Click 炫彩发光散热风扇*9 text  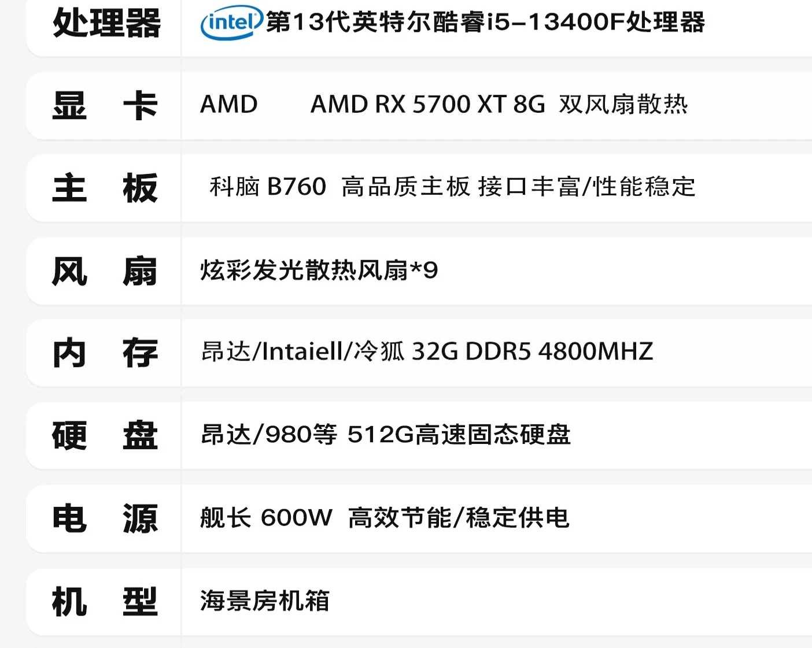[319, 270]
